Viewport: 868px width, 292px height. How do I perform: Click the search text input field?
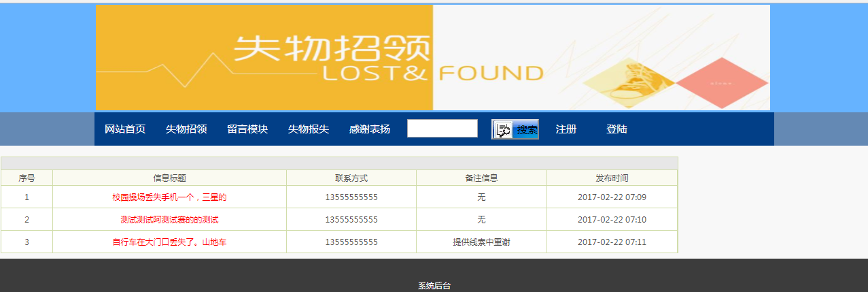[442, 129]
